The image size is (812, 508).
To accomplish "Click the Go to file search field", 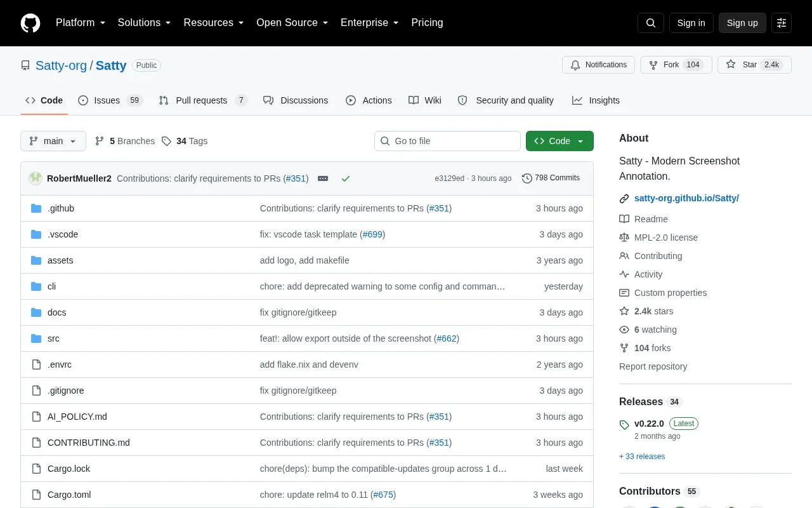I will click(447, 141).
